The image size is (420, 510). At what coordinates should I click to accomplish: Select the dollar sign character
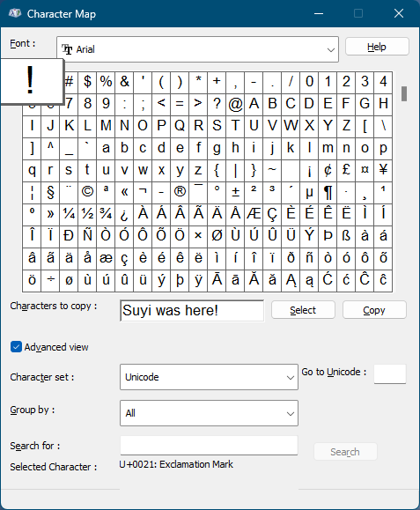87,82
